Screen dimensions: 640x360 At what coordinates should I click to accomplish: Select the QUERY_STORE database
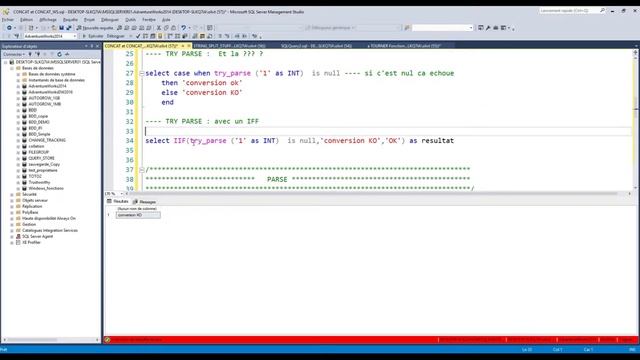coord(41,158)
